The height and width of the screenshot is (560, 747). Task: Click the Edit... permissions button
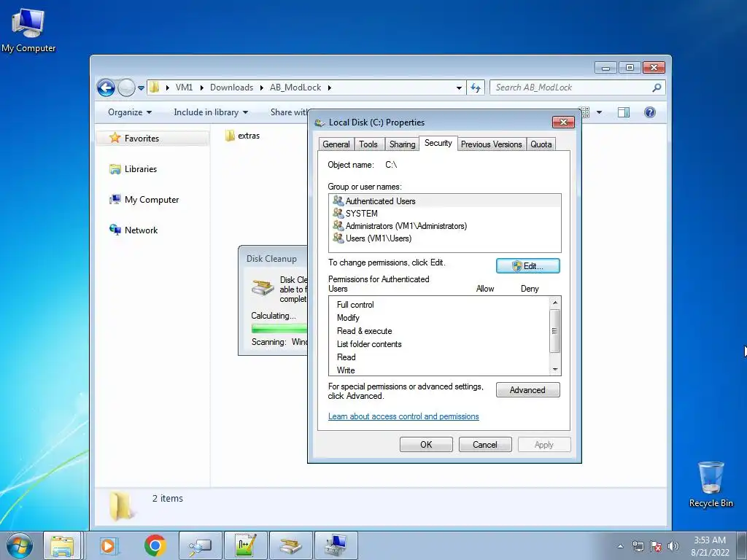[528, 265]
